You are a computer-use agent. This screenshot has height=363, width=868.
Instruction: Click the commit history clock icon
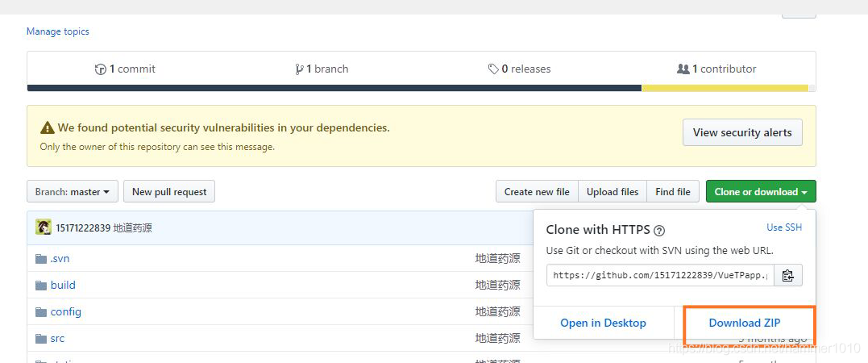(101, 69)
